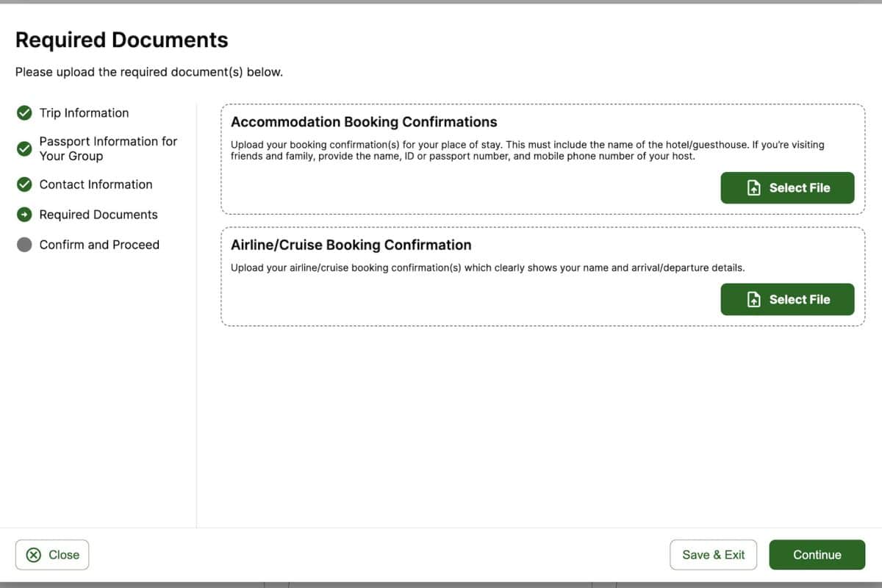Navigate to the Contact Information step
Image resolution: width=882 pixels, height=588 pixels.
coord(96,184)
